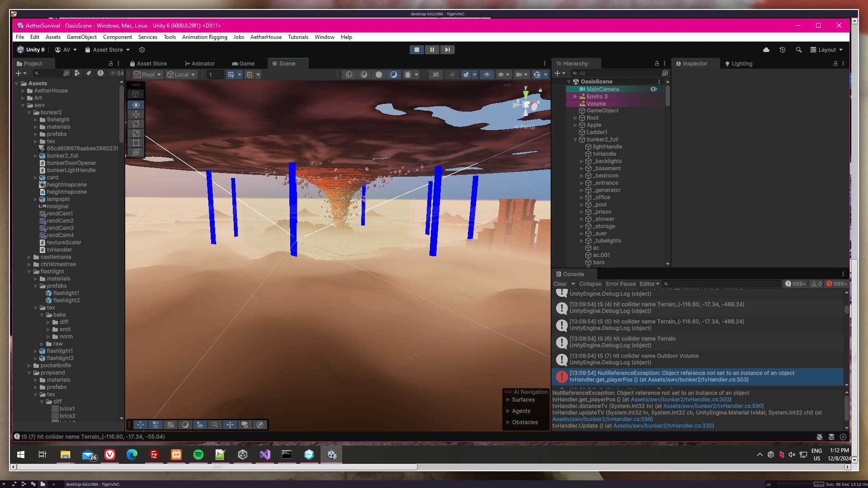
Task: Select the Scale tool in Scene overlay
Action: 136,133
